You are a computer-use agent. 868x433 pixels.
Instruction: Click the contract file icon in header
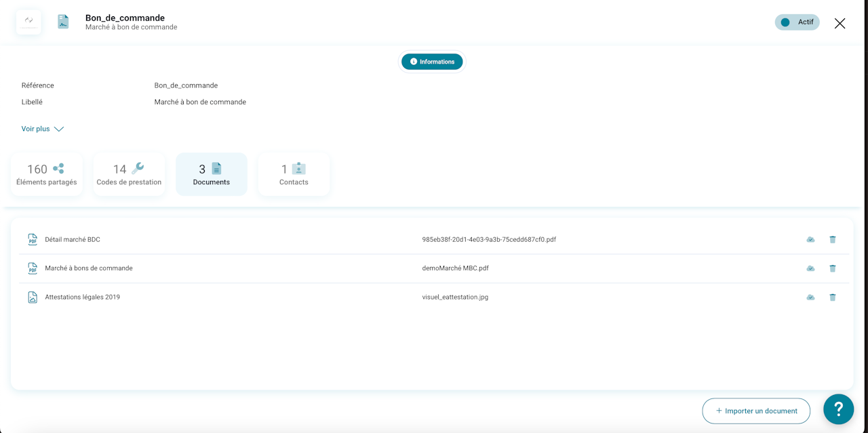63,22
